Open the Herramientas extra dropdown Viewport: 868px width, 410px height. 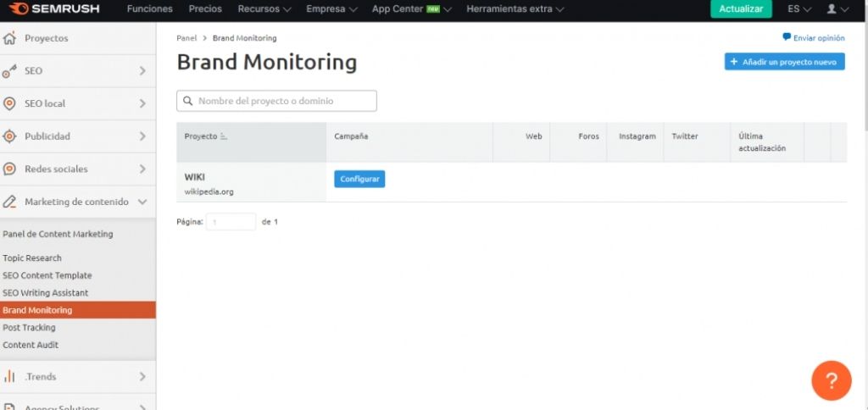(x=515, y=8)
